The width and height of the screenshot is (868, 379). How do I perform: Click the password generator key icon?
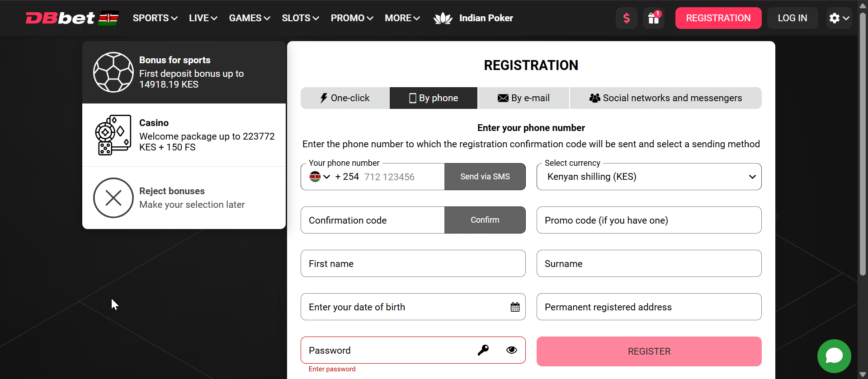pyautogui.click(x=483, y=350)
